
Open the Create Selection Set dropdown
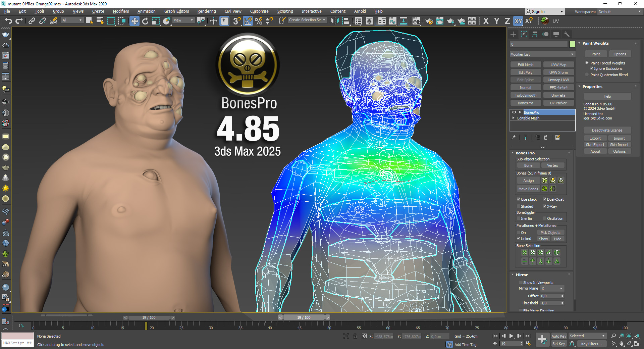[307, 20]
